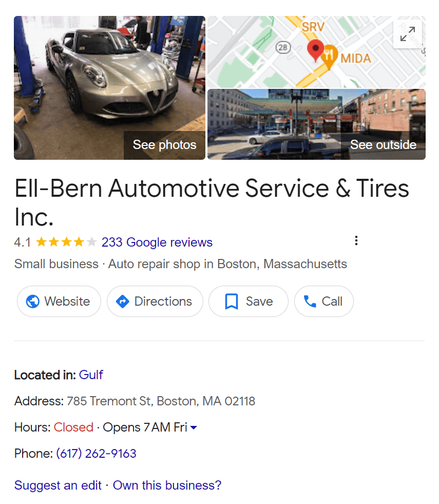Click the Ell-Bern Automotive business title

[212, 202]
